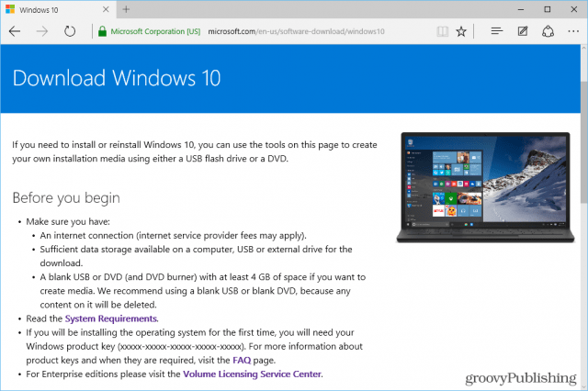
Task: Maximize the Edge window
Action: tap(548, 9)
